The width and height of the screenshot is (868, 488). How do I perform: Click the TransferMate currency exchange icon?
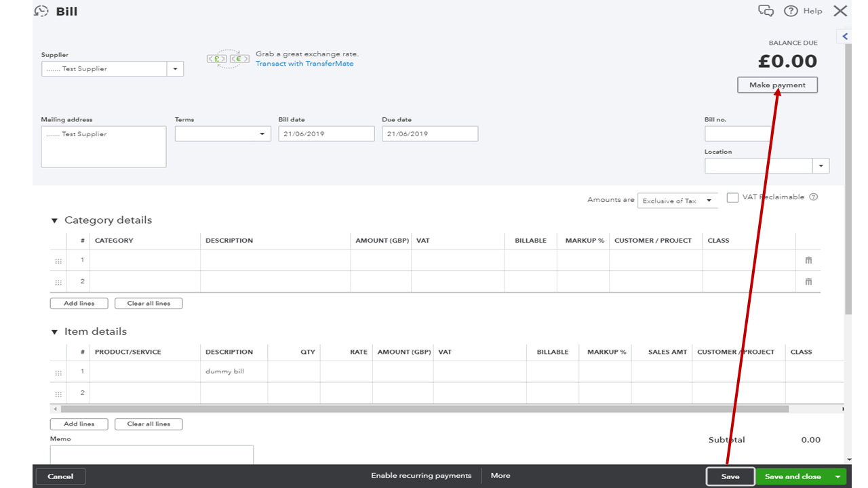(x=227, y=58)
